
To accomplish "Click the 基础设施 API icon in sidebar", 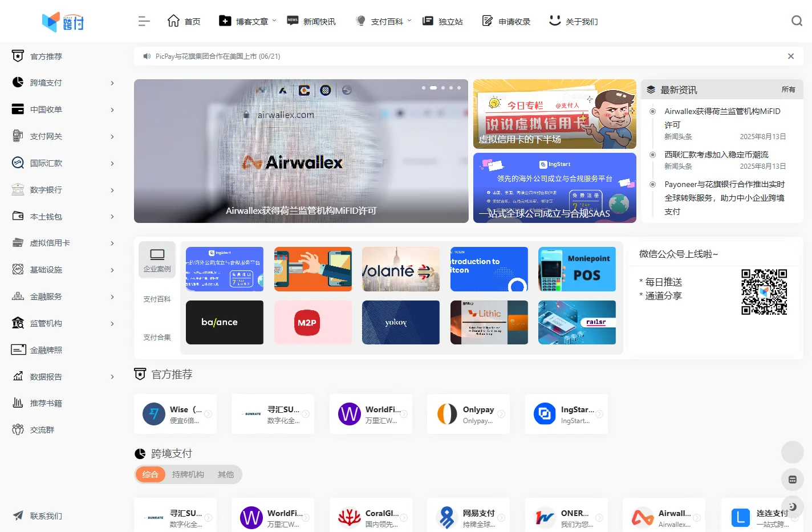I will point(18,270).
